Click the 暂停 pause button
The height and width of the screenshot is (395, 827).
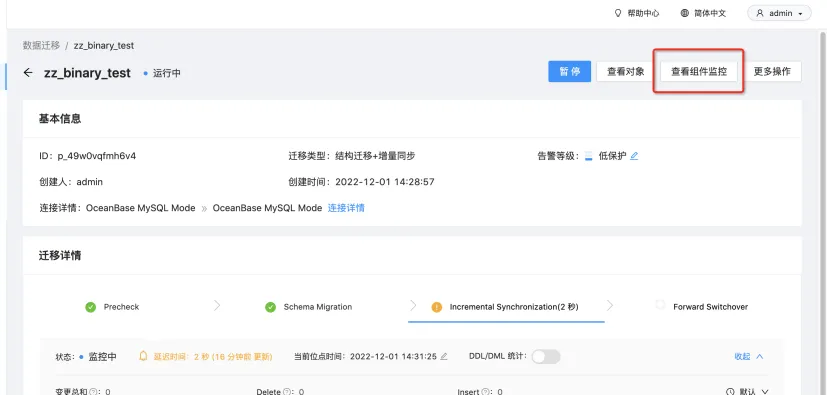coord(570,72)
